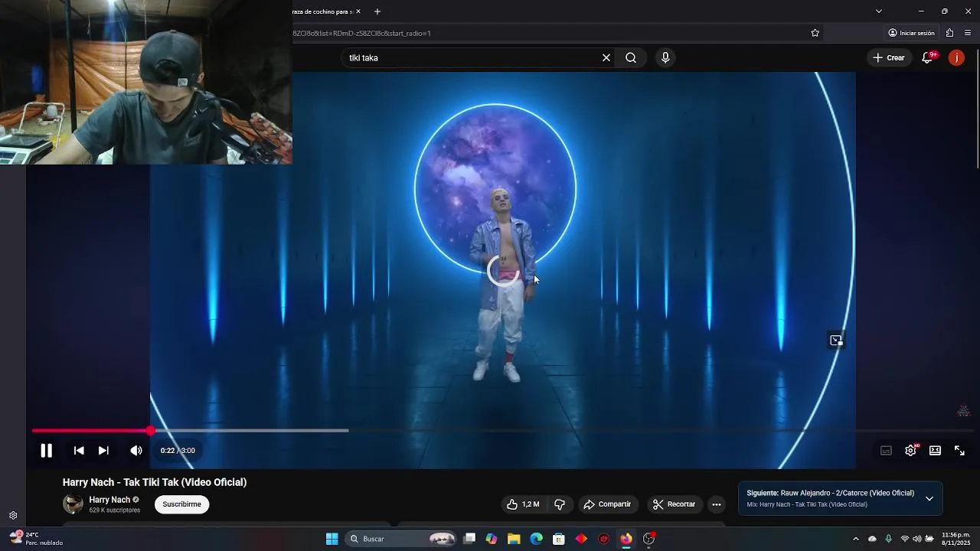This screenshot has width=980, height=551.
Task: Click the settings gear at bottom-left edge
Action: pyautogui.click(x=13, y=516)
